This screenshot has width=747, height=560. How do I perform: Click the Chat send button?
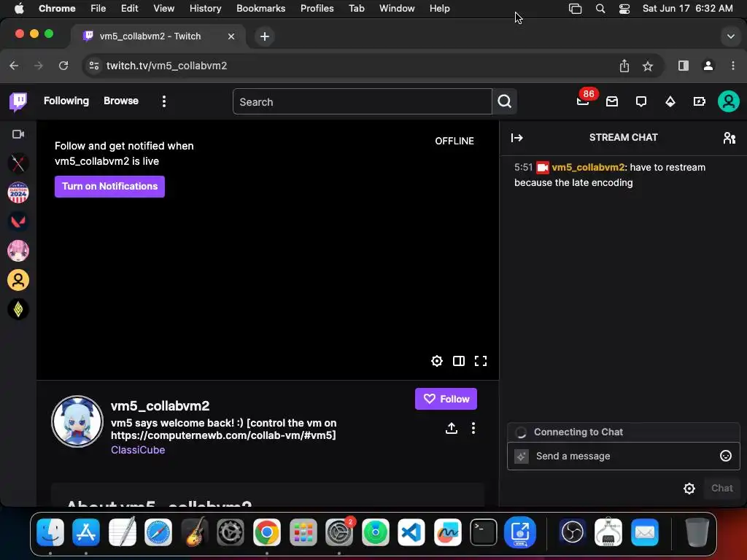721,489
